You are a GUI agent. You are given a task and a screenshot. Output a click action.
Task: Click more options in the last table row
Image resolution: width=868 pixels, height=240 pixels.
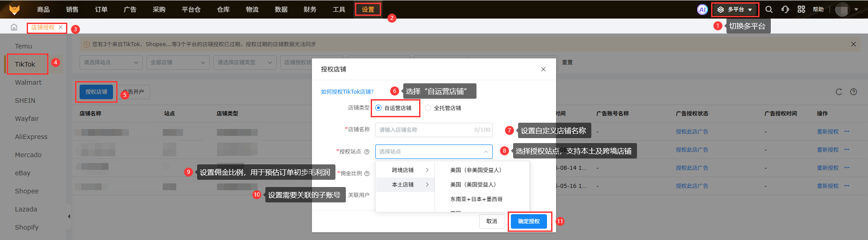pos(847,186)
